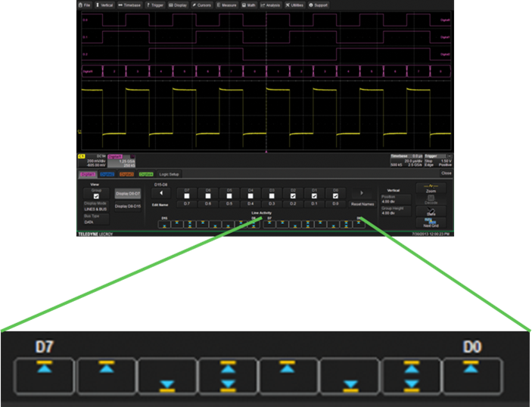Click the Reset Names button

tap(362, 204)
